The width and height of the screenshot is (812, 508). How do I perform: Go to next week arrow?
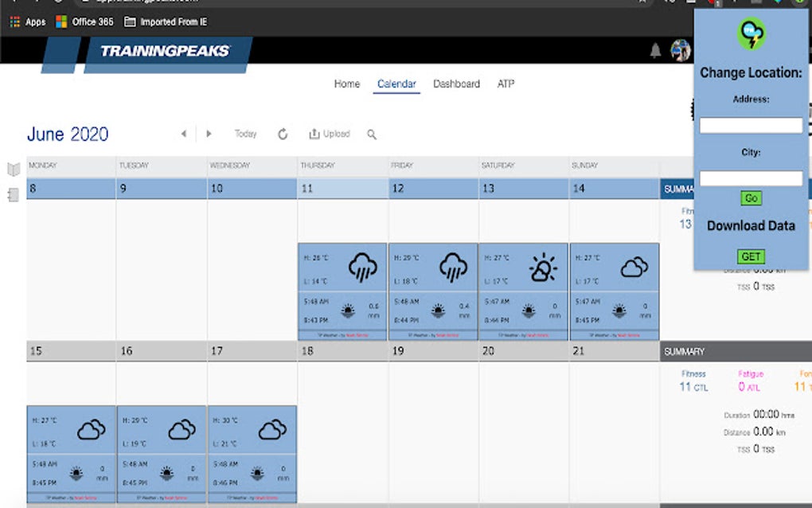point(209,134)
